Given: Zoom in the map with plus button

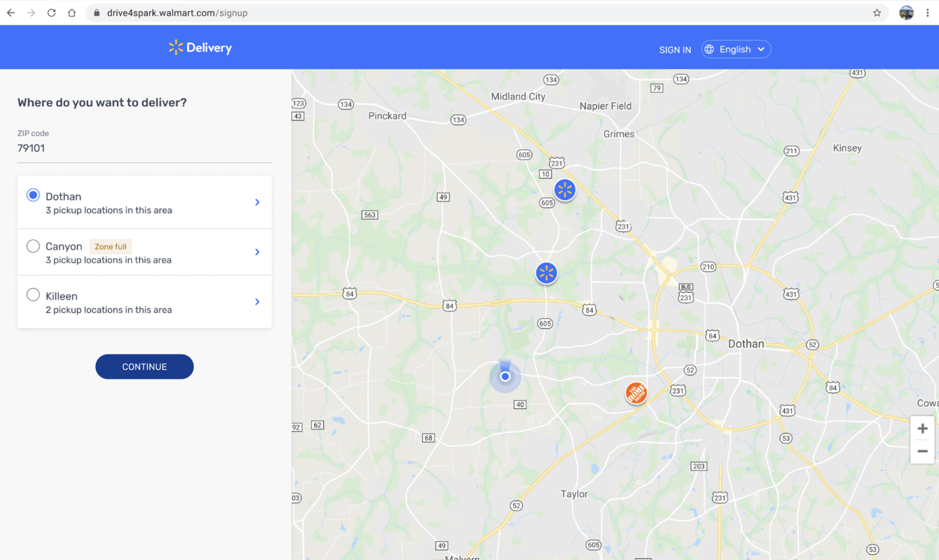Looking at the screenshot, I should (x=922, y=428).
